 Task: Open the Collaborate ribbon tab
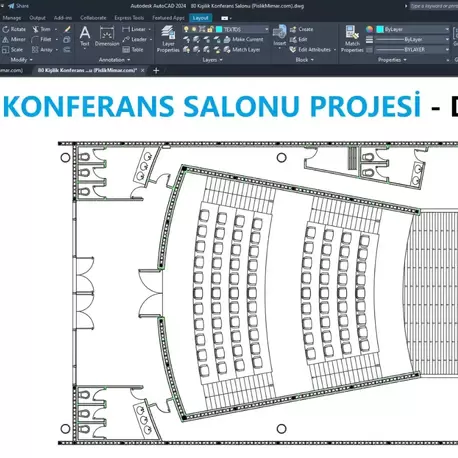coord(93,18)
